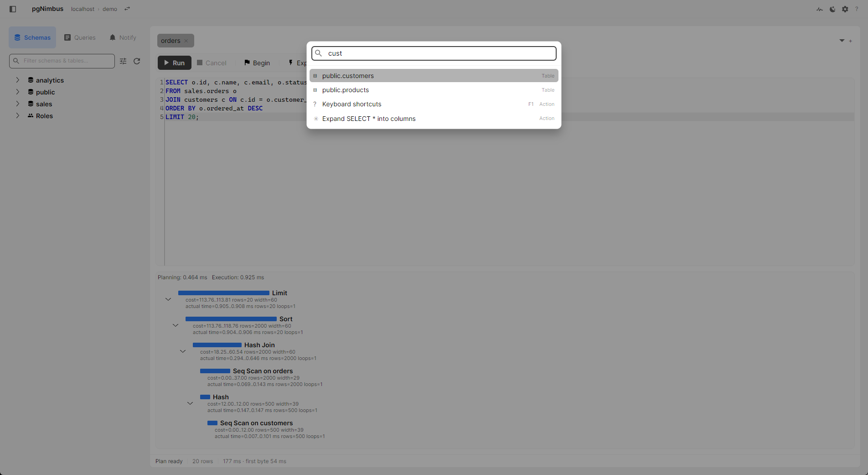Viewport: 868px width, 475px height.
Task: Select public.customers result
Action: click(434, 76)
